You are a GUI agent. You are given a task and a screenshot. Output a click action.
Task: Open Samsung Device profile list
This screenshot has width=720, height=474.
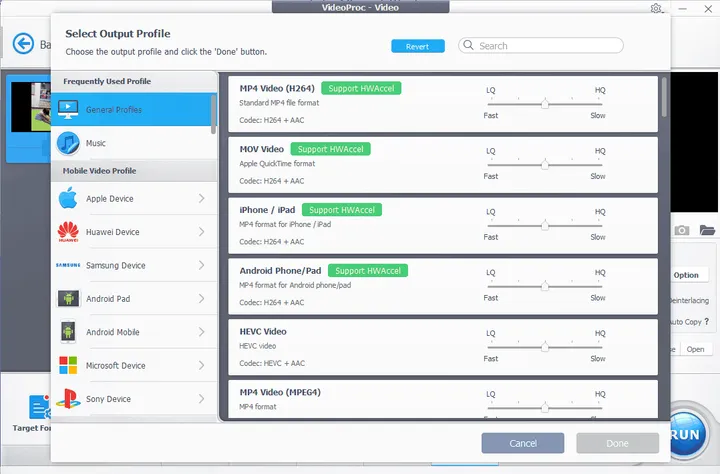[133, 265]
